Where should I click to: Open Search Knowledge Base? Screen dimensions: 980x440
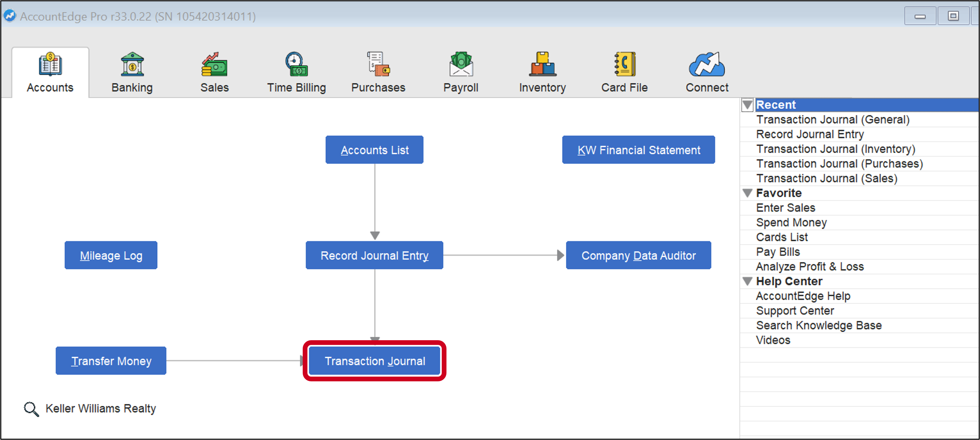[x=819, y=325]
